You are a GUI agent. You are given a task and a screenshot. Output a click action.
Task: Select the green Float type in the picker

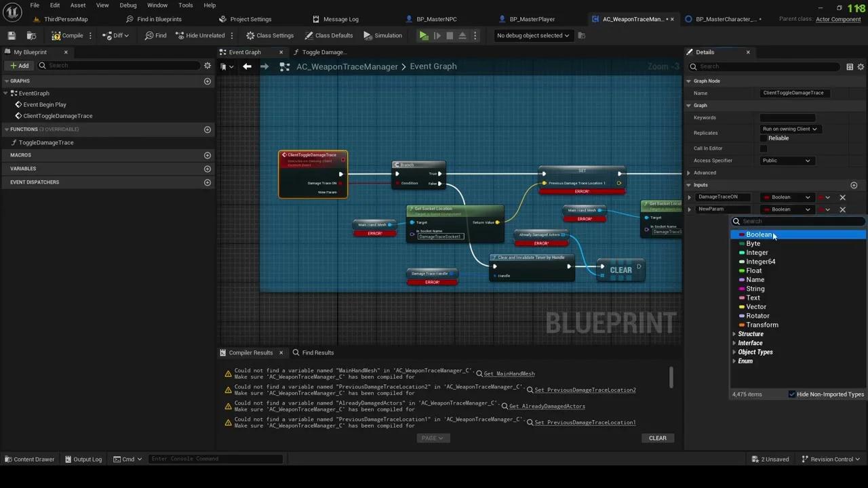pyautogui.click(x=753, y=270)
